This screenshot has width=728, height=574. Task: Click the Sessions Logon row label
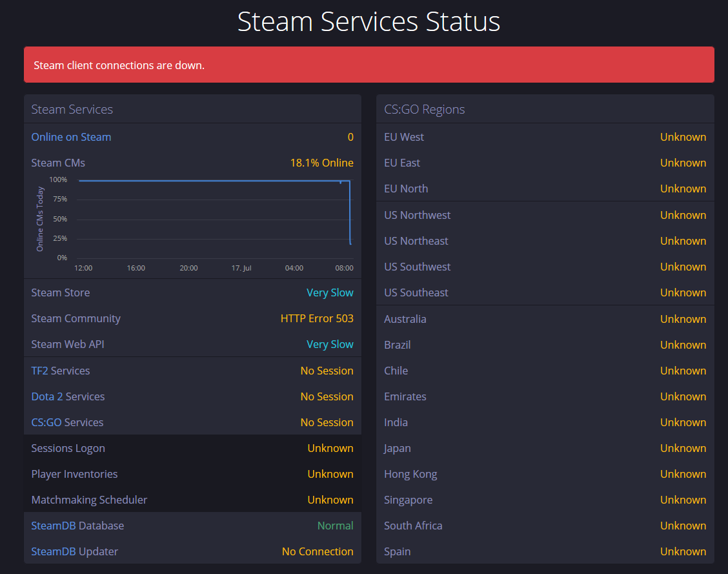pos(68,448)
